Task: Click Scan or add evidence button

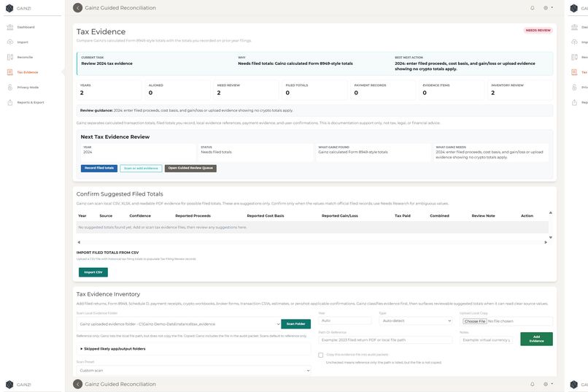Action: coord(141,168)
